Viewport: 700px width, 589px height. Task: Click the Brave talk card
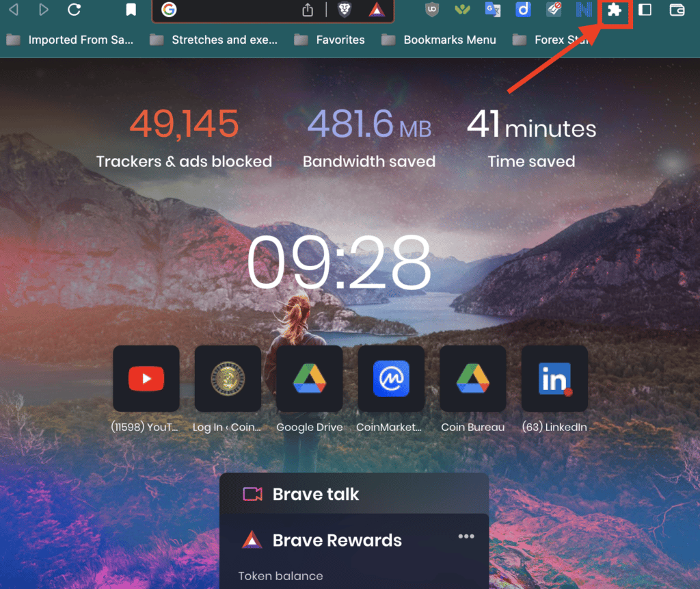[354, 494]
